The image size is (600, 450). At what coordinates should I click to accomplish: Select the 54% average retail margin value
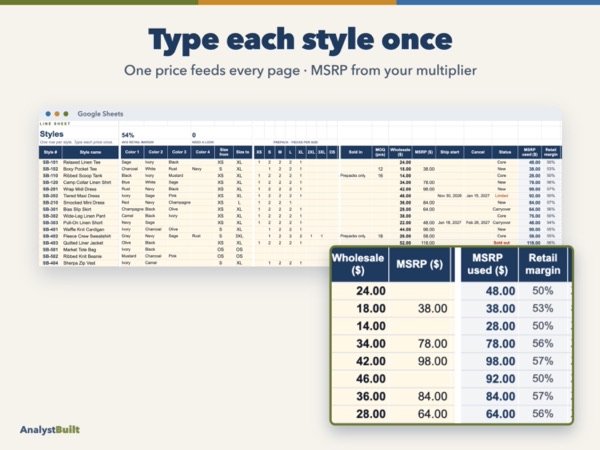tap(128, 135)
